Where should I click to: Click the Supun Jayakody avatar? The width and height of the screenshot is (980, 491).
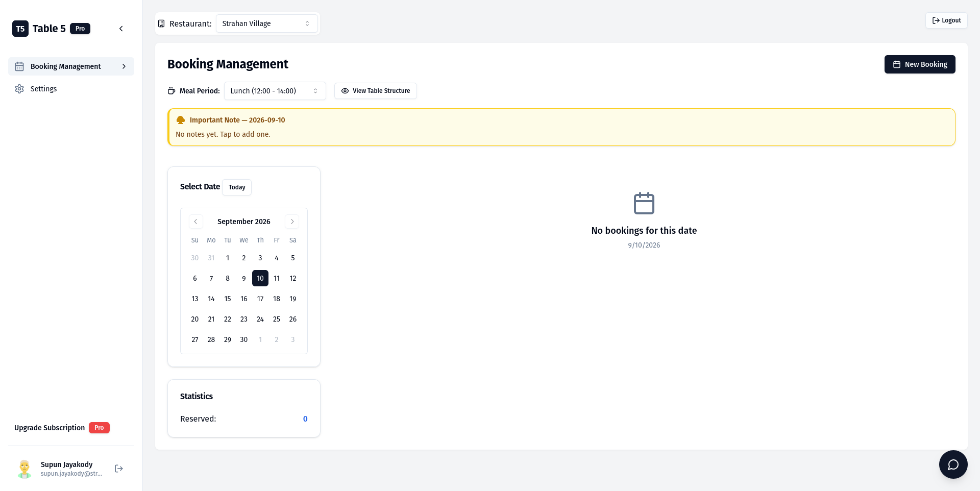coord(24,469)
